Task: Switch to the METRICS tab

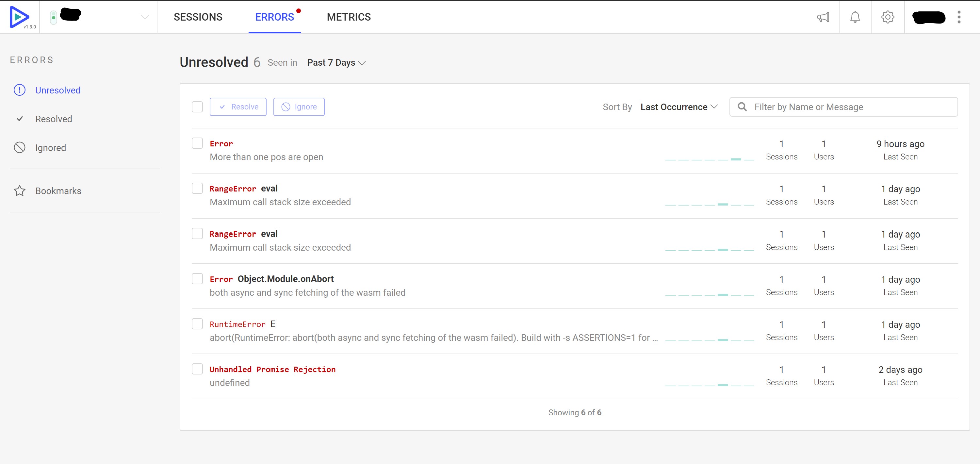Action: [x=349, y=17]
